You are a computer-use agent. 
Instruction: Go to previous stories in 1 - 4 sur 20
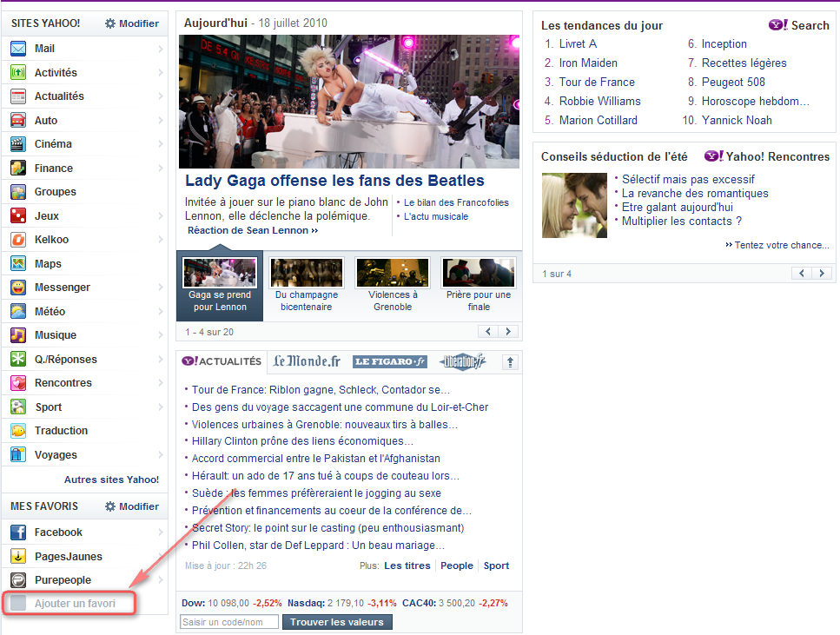click(488, 332)
